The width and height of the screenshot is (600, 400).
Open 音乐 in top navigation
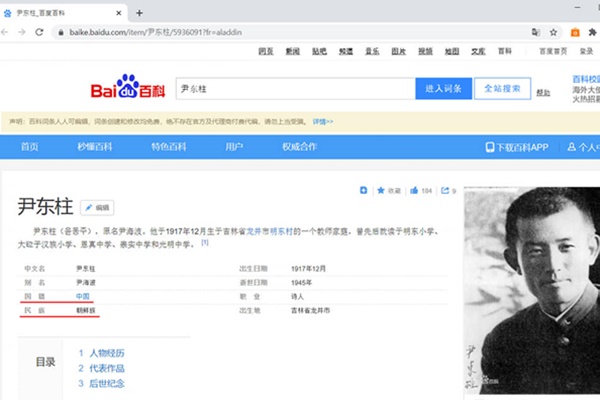click(x=372, y=51)
